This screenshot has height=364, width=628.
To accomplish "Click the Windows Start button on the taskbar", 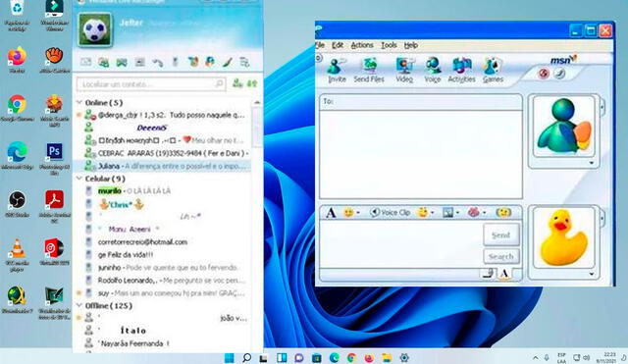I will pyautogui.click(x=229, y=357).
